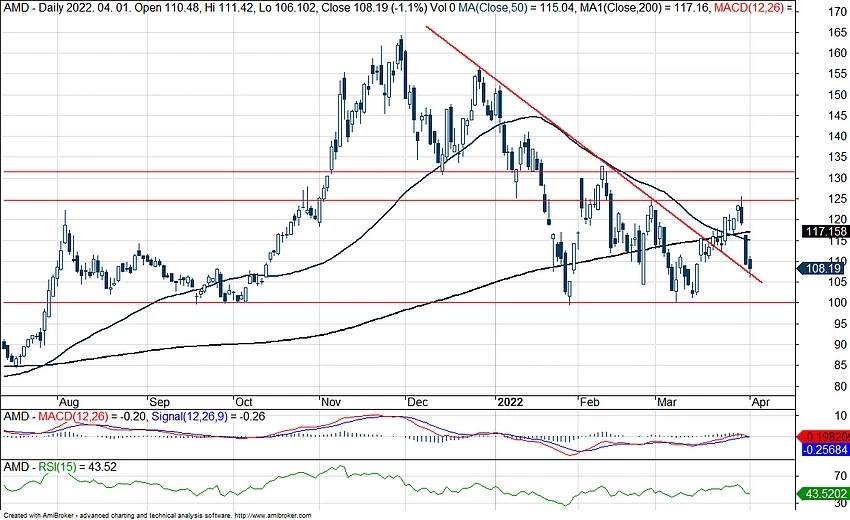Click the 105 price axis label
Viewport: 850px width, 520px height.
[837, 281]
